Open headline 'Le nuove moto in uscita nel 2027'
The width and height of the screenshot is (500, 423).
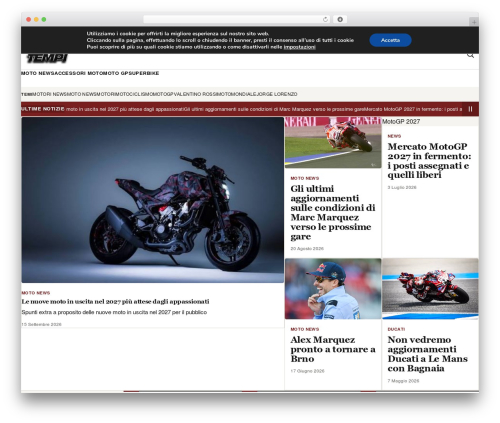[x=115, y=302]
